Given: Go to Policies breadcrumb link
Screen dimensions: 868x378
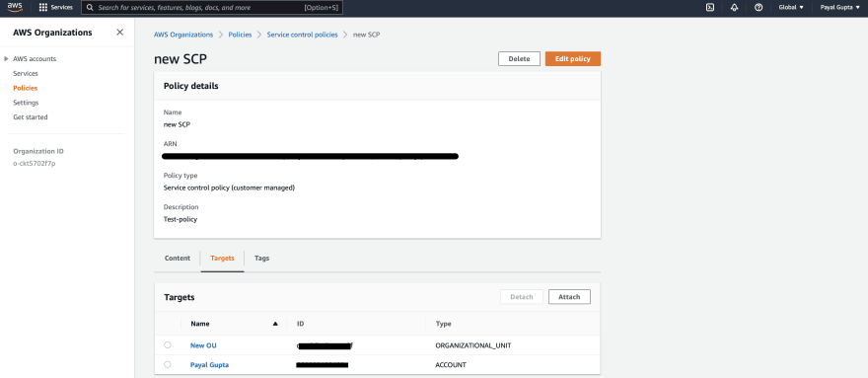Looking at the screenshot, I should point(241,35).
